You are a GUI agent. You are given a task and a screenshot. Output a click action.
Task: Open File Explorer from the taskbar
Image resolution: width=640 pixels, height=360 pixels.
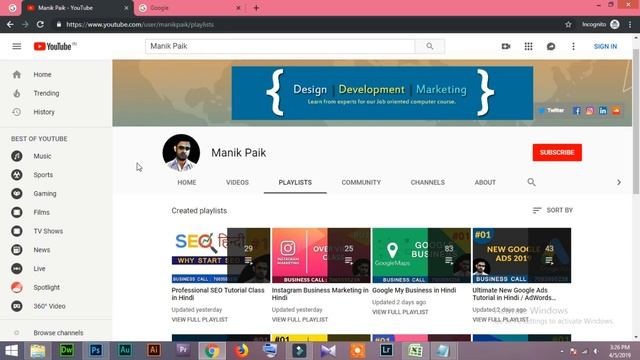click(x=38, y=351)
